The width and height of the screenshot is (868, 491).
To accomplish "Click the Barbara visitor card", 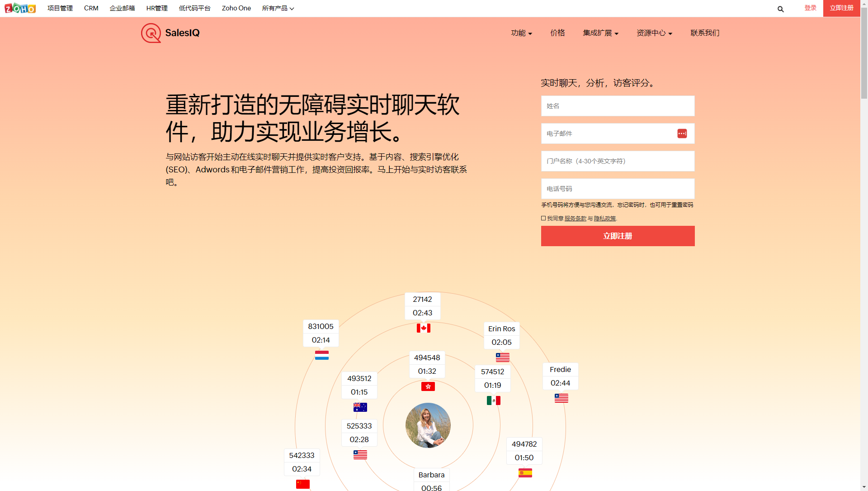I will click(x=432, y=480).
